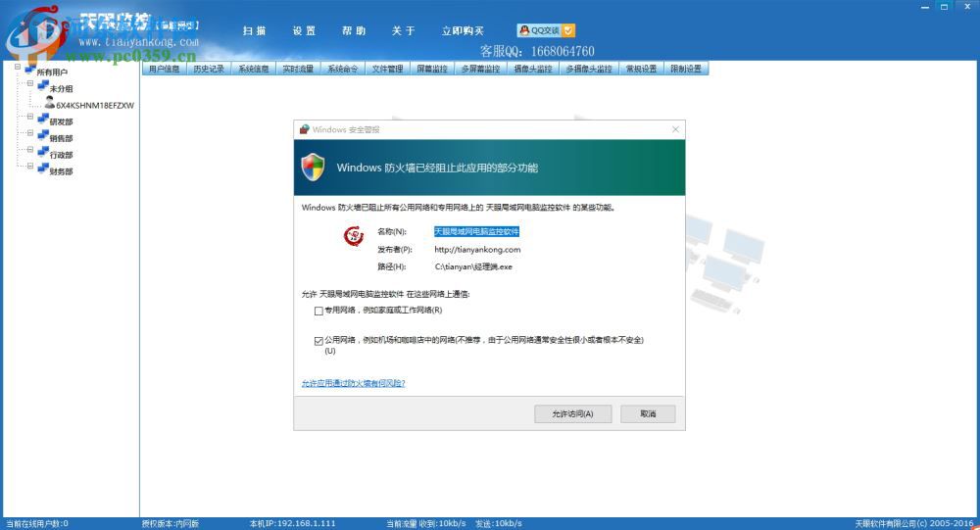Open the 扫描 menu
Image resolution: width=980 pixels, height=530 pixels.
[x=255, y=30]
